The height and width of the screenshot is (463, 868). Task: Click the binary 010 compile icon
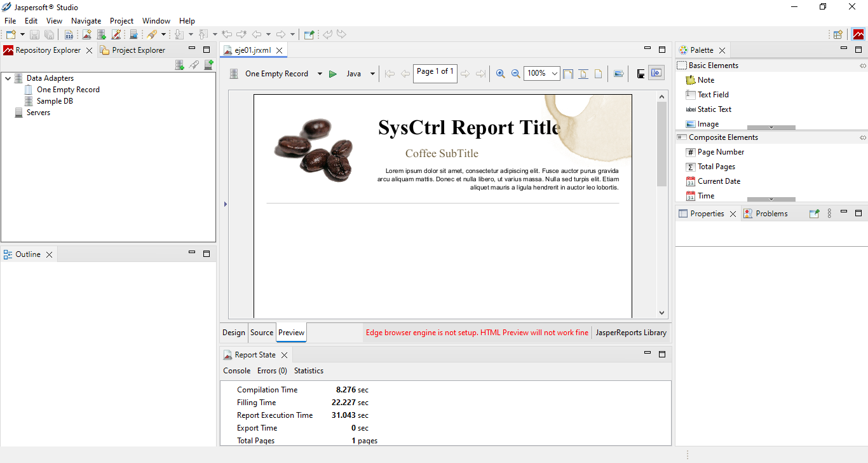pos(69,34)
